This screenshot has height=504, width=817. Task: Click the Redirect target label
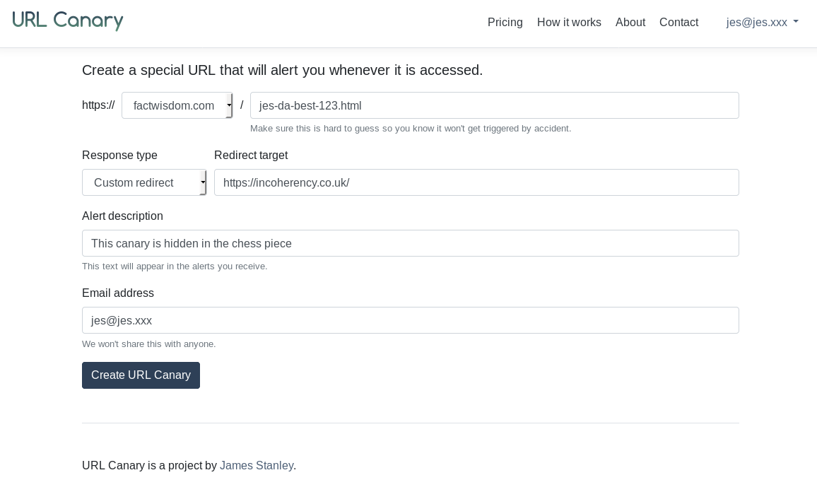pos(251,155)
